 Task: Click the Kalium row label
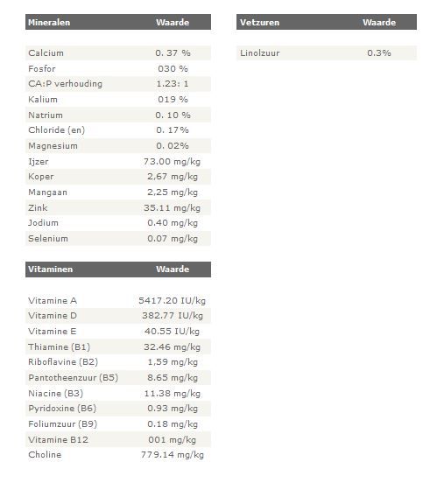[43, 100]
